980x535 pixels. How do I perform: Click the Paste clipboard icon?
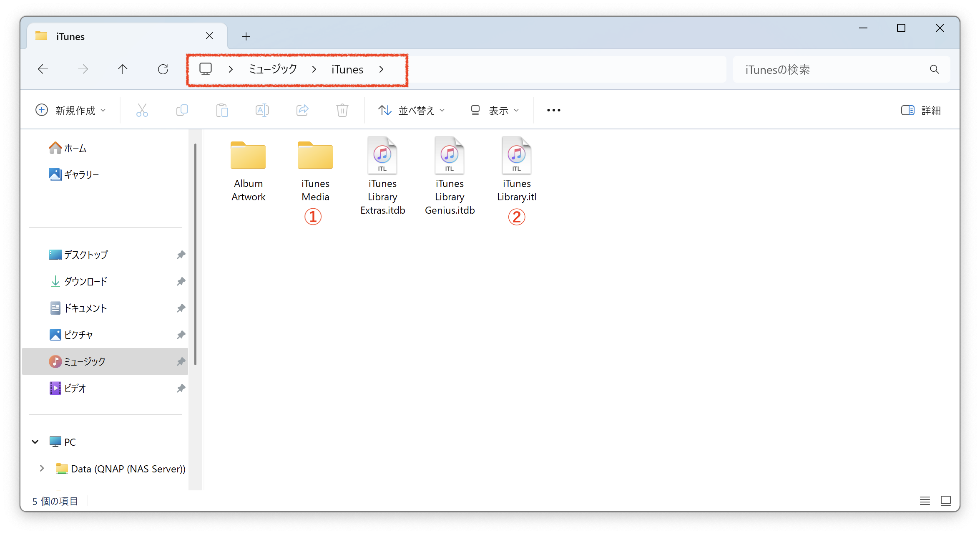222,111
